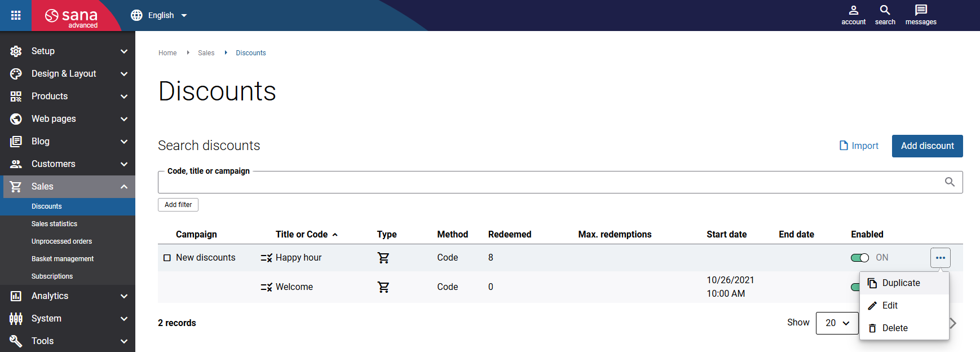Image resolution: width=980 pixels, height=352 pixels.
Task: Click the Tools wrench icon
Action: 16,341
